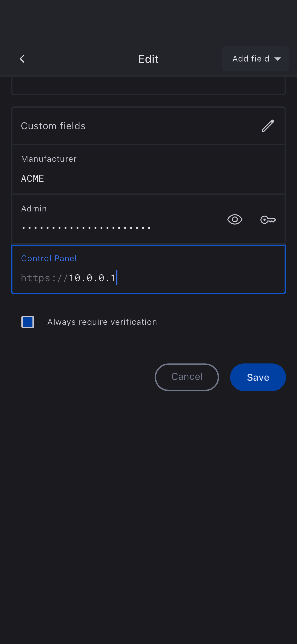Click the Edit page title
Viewport: 297px width, 644px height.
click(148, 59)
